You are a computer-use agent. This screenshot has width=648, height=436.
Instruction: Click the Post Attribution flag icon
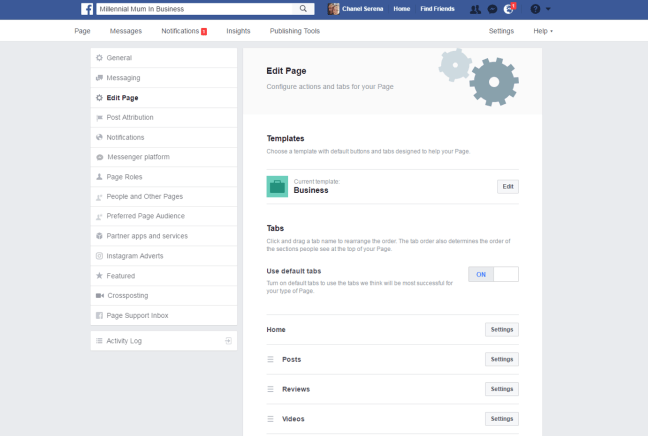click(x=99, y=118)
